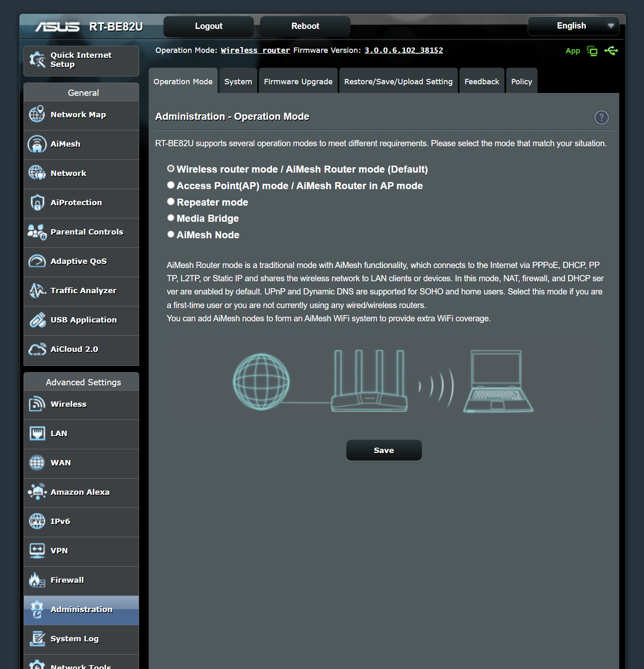Select Wireless router mode radio button
Screen dimensions: 644x669
coord(170,168)
